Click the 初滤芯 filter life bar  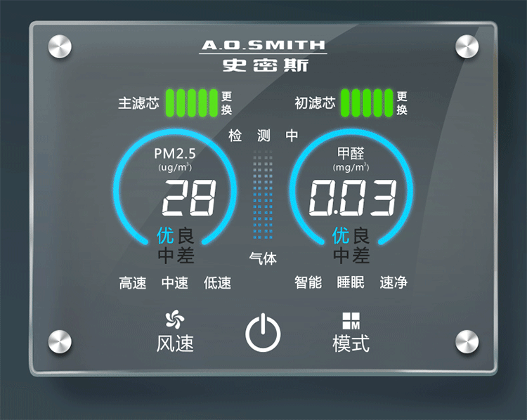(367, 103)
